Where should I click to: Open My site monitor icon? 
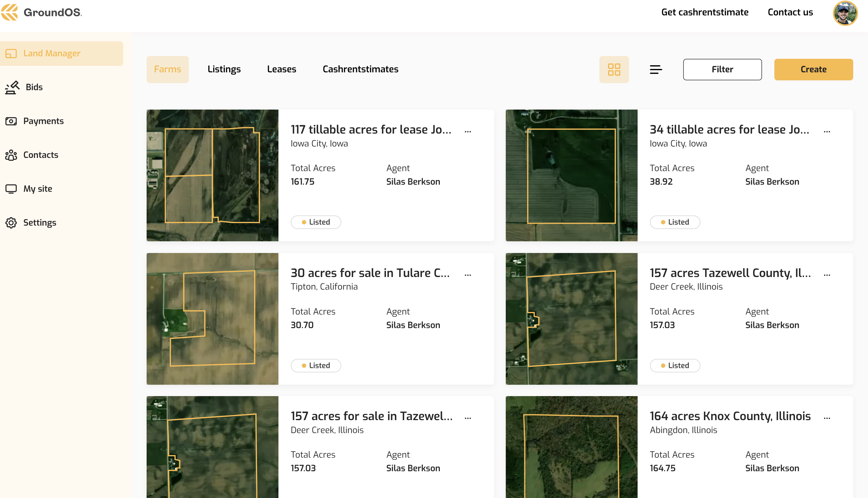point(11,189)
